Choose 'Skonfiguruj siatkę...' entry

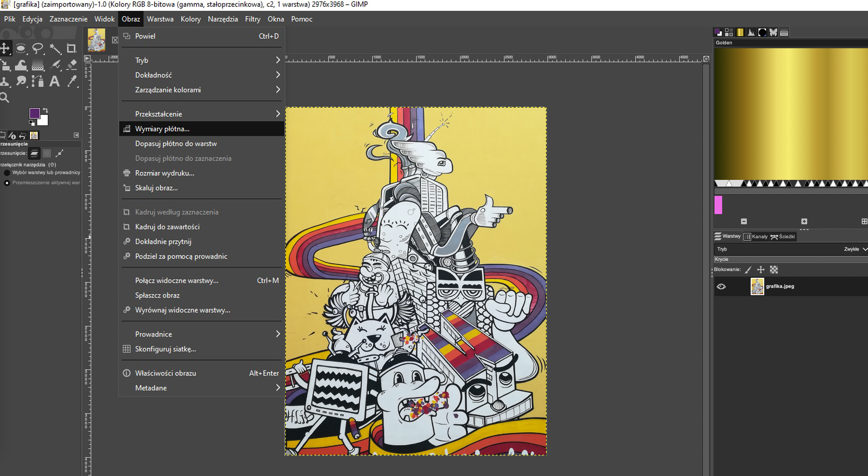pos(202,349)
